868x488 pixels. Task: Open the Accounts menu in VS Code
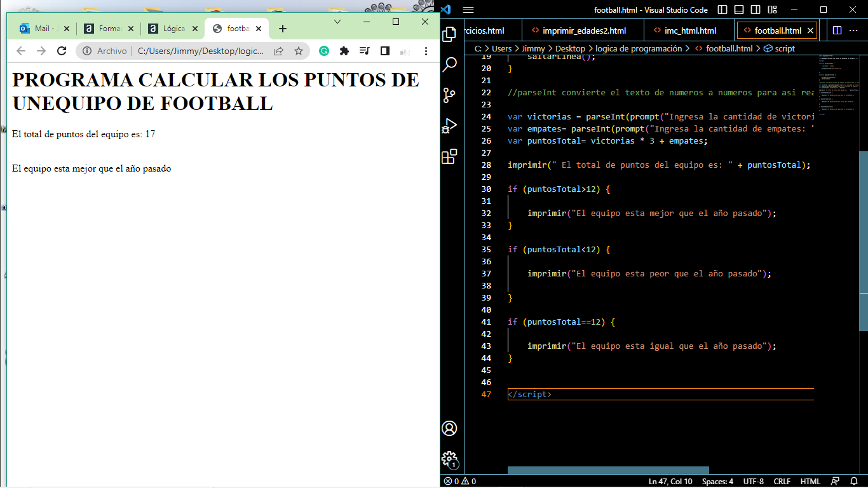[x=449, y=428]
